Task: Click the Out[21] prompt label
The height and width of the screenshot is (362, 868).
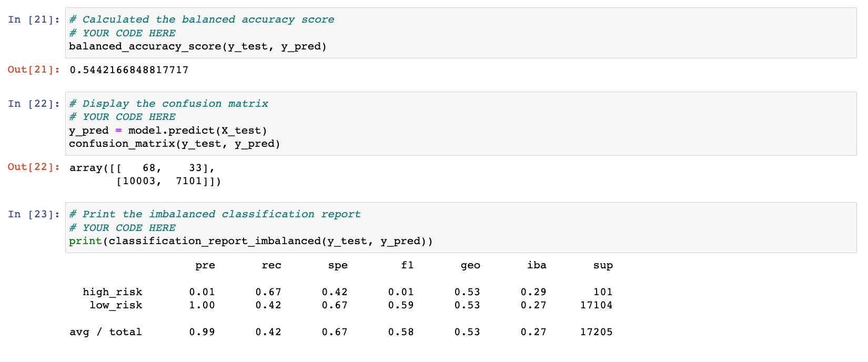Action: tap(34, 70)
